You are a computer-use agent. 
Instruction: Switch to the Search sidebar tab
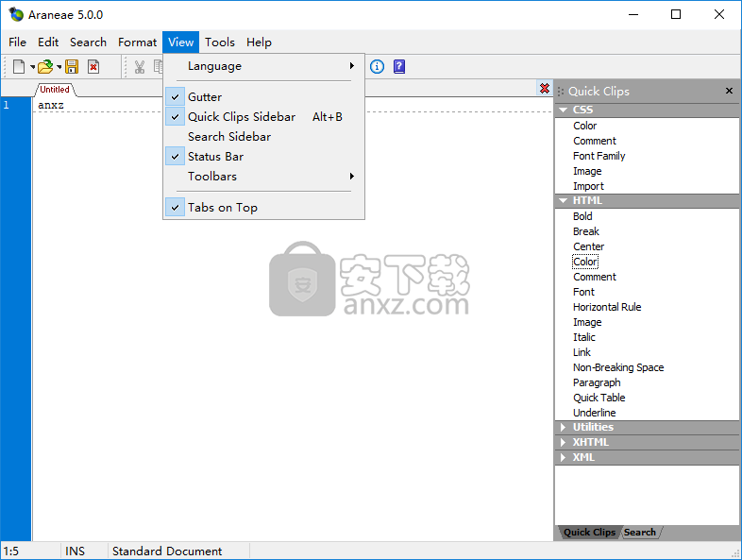(x=640, y=532)
